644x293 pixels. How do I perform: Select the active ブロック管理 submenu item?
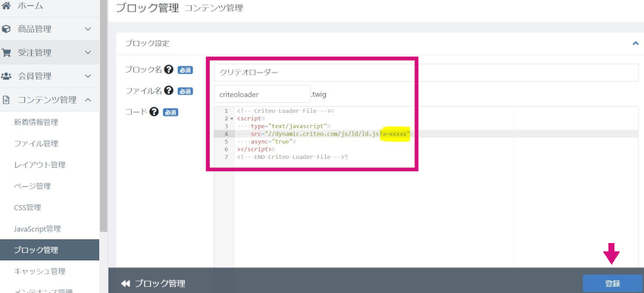coord(49,250)
